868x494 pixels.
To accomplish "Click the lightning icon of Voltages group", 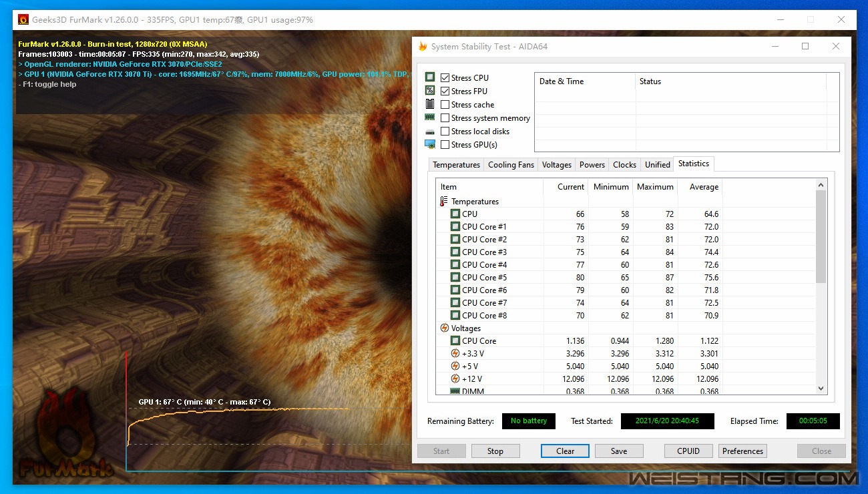I will pyautogui.click(x=445, y=328).
